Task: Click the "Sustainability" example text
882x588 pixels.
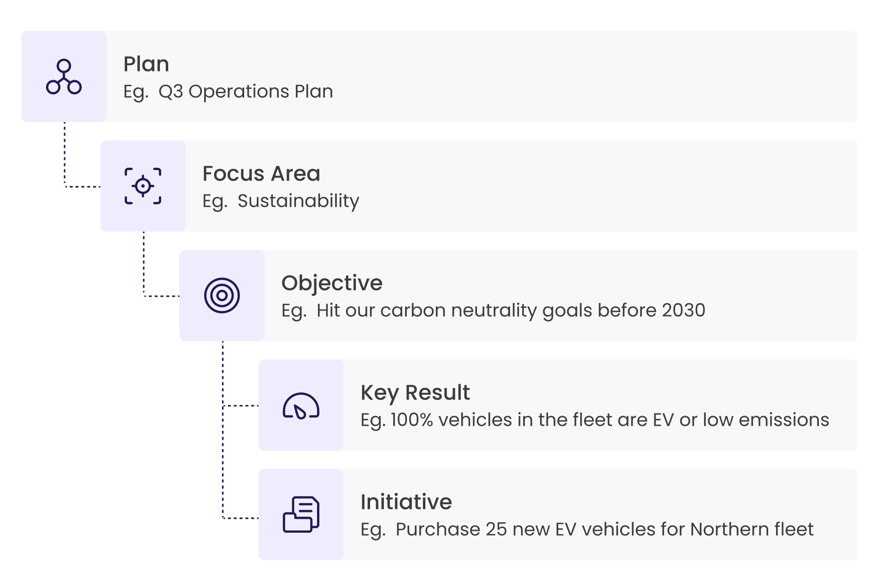Action: pos(298,201)
